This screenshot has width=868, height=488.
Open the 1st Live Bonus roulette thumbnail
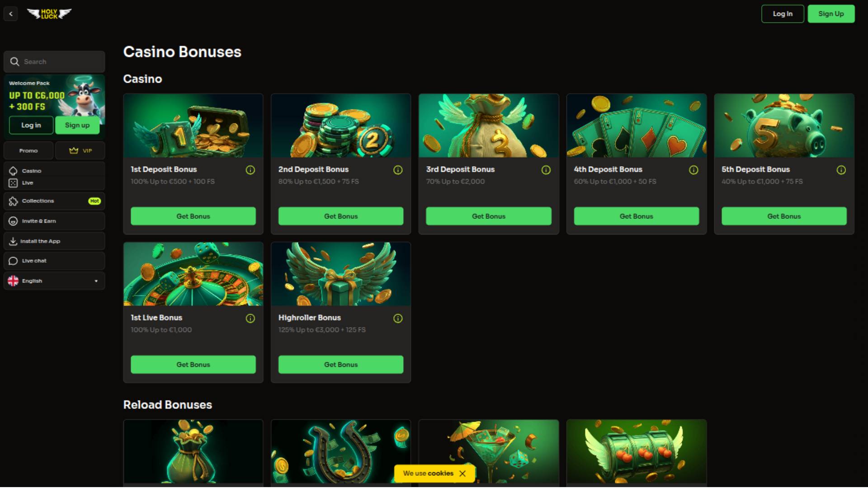(193, 274)
